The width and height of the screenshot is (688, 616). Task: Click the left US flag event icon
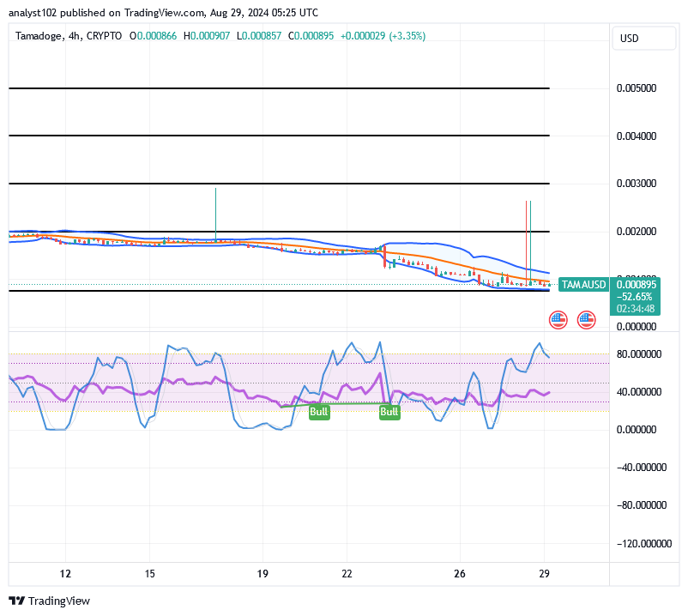coord(558,320)
